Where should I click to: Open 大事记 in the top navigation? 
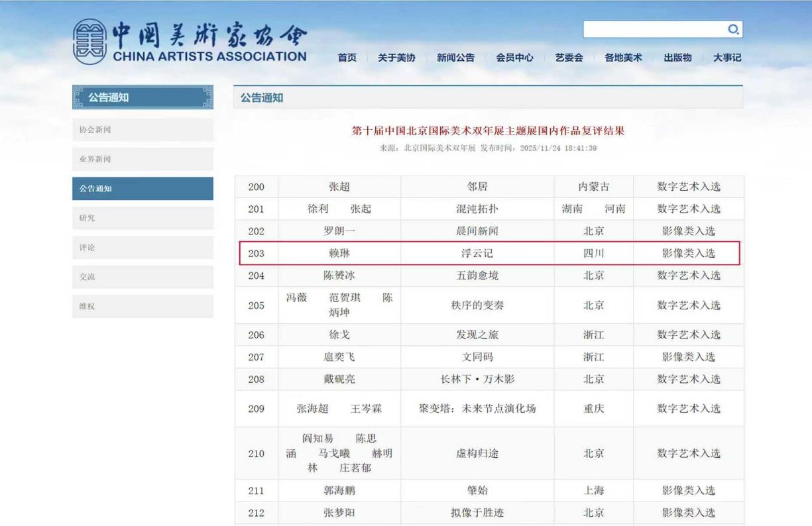(x=727, y=58)
